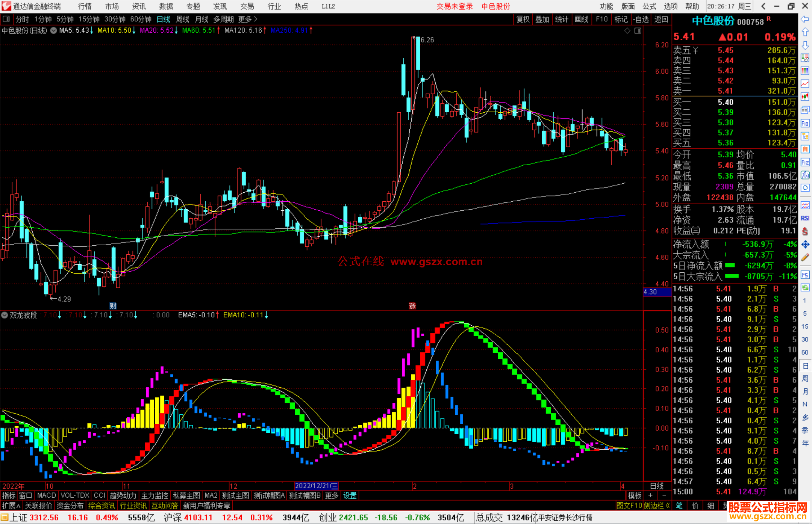Click the 复权 button
Image resolution: width=812 pixels, height=524 pixels.
click(523, 19)
